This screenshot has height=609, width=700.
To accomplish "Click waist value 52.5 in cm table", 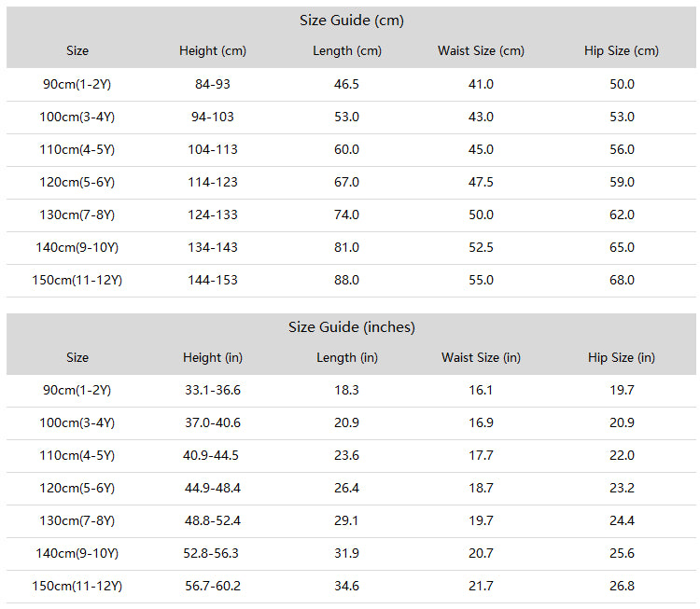I will tap(481, 247).
